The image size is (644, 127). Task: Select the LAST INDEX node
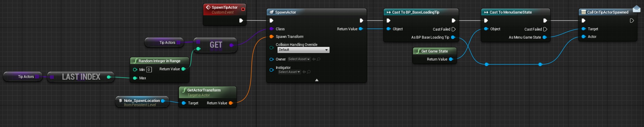click(x=81, y=77)
